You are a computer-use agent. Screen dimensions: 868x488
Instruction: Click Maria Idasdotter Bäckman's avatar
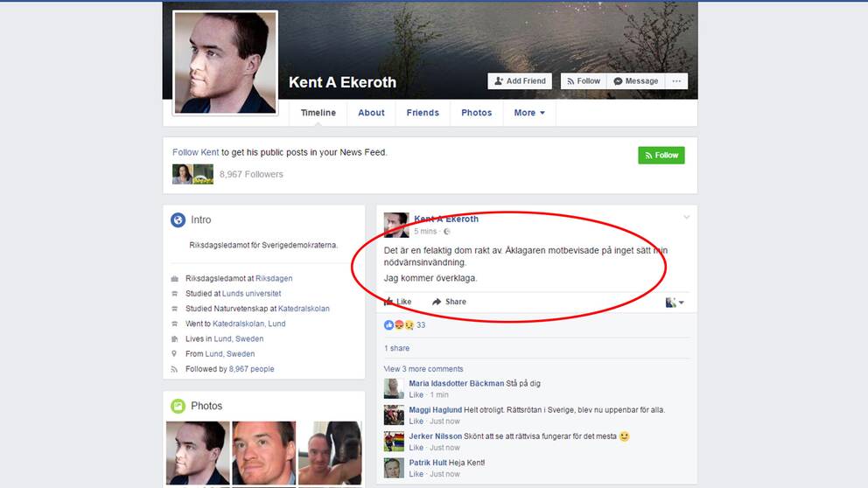click(x=394, y=388)
